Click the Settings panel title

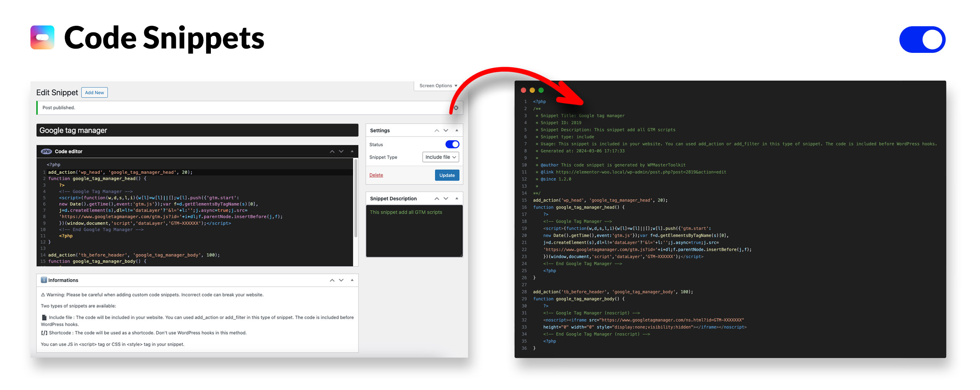tap(380, 130)
